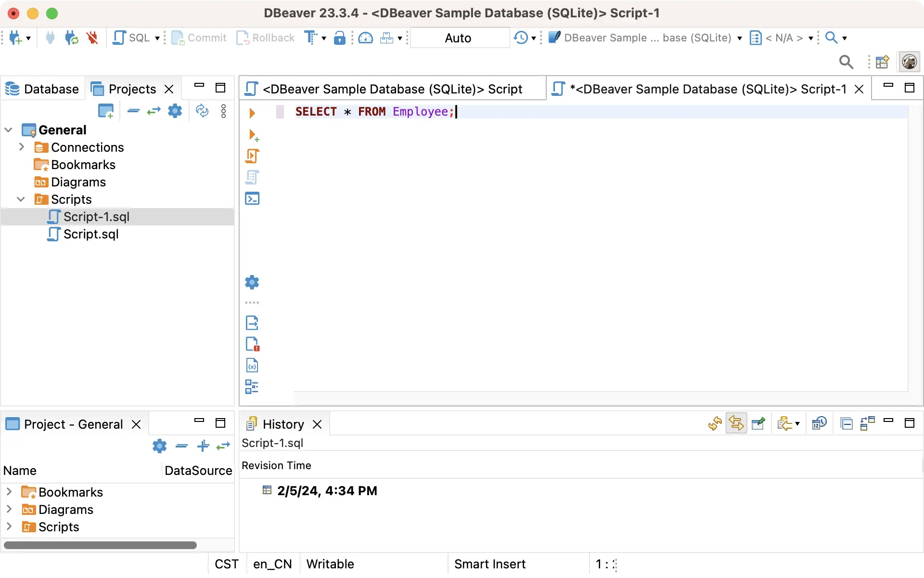Viewport: 924px width, 578px height.
Task: Open Script.sql in the Scripts folder
Action: pyautogui.click(x=91, y=234)
